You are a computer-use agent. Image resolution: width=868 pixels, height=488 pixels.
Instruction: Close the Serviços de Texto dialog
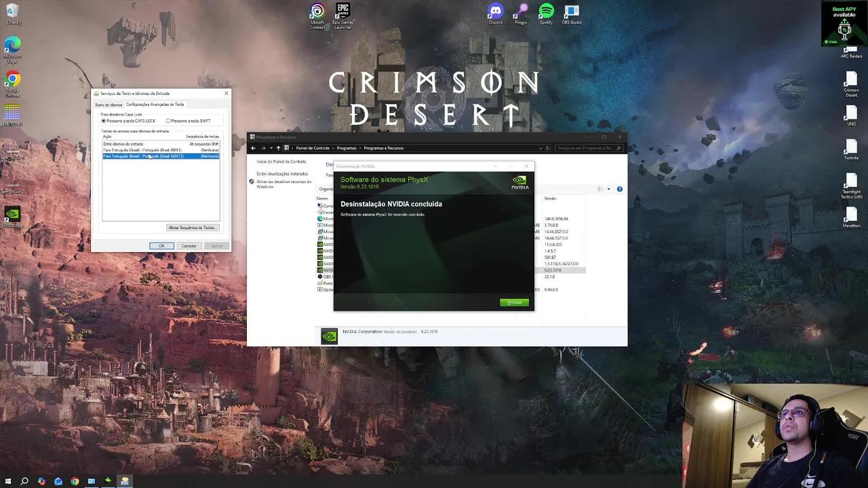pos(226,93)
